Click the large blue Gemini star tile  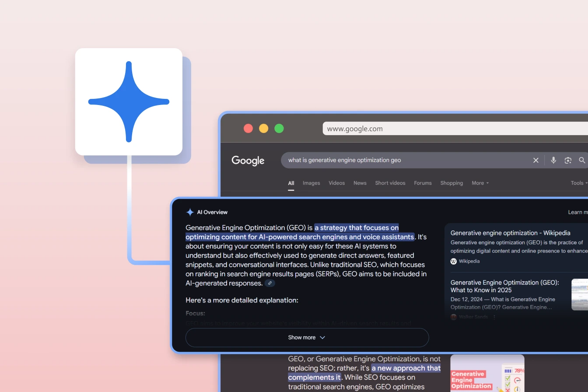(129, 101)
